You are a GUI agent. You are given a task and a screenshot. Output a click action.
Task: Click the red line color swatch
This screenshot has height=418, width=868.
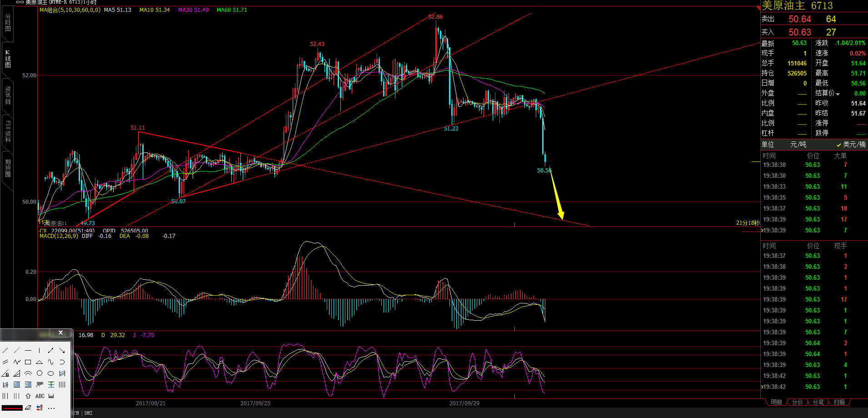pos(12,408)
